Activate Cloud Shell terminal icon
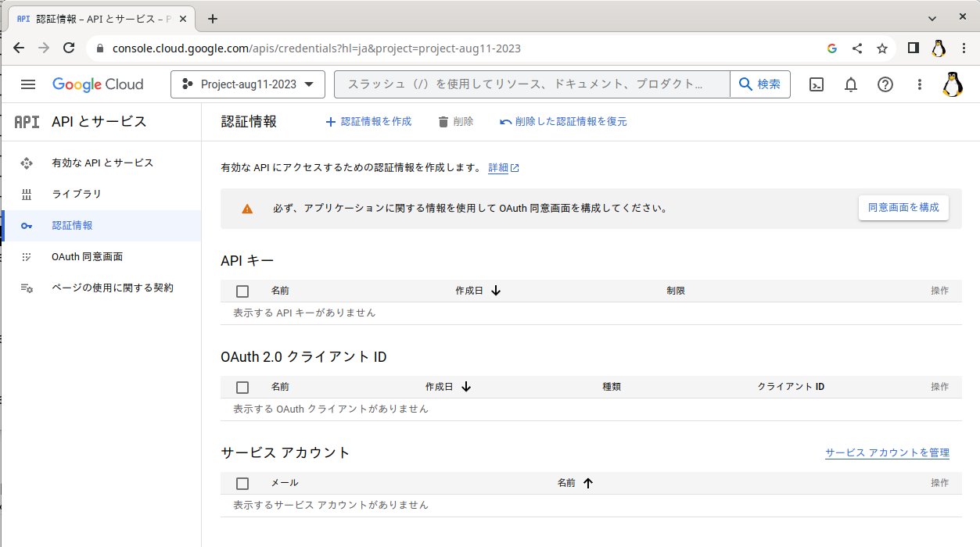 [817, 84]
